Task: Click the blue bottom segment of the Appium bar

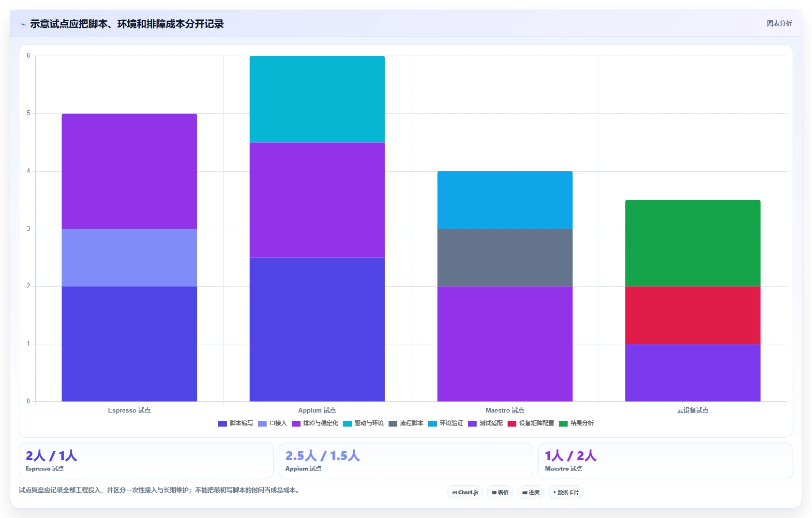Action: [x=317, y=329]
